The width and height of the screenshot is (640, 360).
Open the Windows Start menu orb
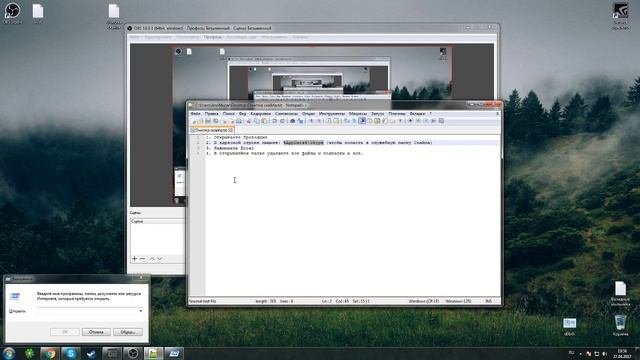tap(9, 353)
